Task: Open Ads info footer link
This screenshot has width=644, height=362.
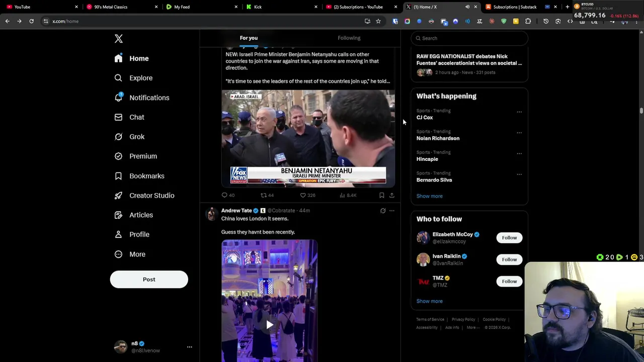Action: tap(452, 327)
